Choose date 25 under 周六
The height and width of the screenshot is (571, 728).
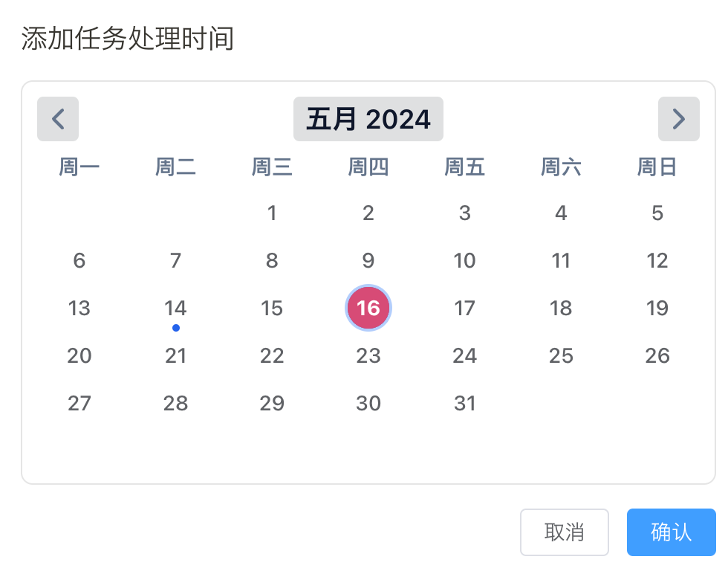(561, 355)
